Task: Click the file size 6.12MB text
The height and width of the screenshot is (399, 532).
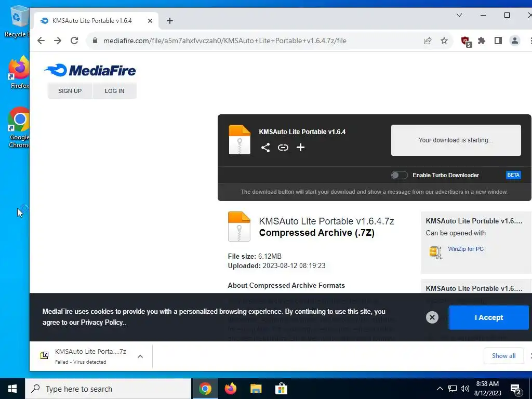Action: pyautogui.click(x=270, y=256)
